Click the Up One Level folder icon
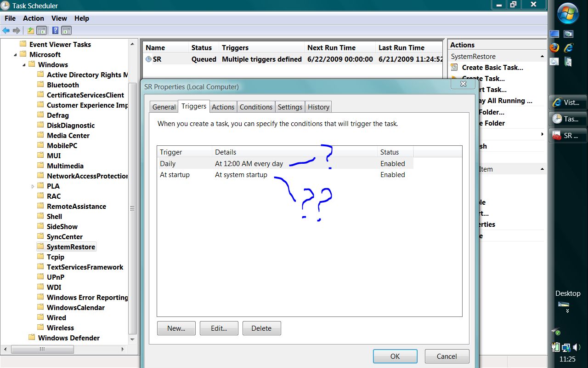This screenshot has height=368, width=588. (30, 31)
